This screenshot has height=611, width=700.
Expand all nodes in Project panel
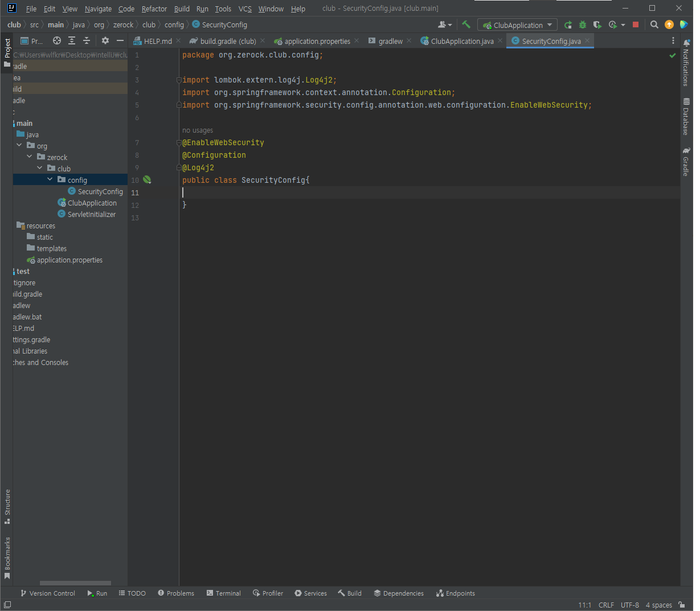[x=72, y=40]
